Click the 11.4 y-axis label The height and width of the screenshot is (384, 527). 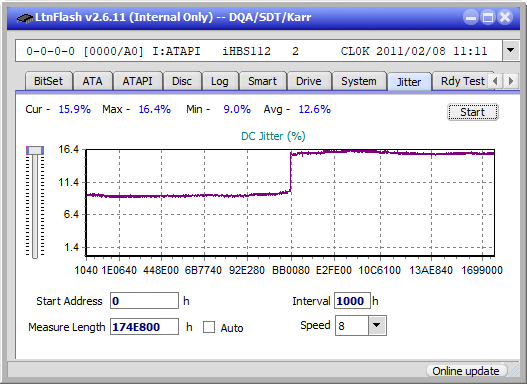coord(69,182)
